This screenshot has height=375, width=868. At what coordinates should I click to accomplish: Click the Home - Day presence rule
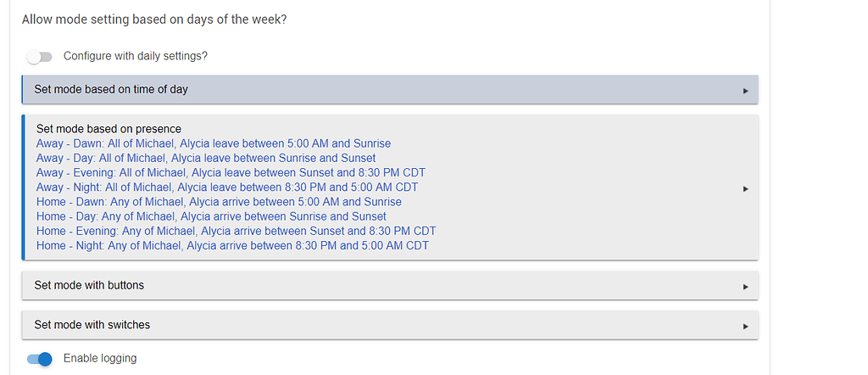tap(211, 216)
